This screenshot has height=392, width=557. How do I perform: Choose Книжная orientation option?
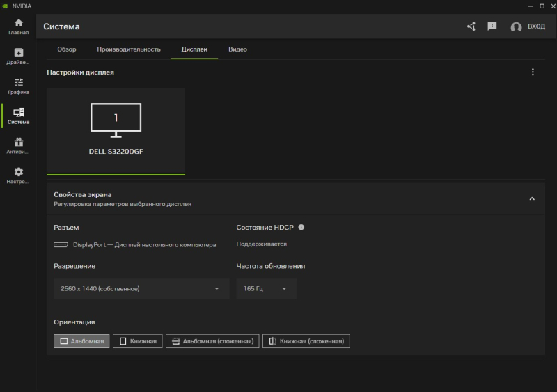(138, 341)
